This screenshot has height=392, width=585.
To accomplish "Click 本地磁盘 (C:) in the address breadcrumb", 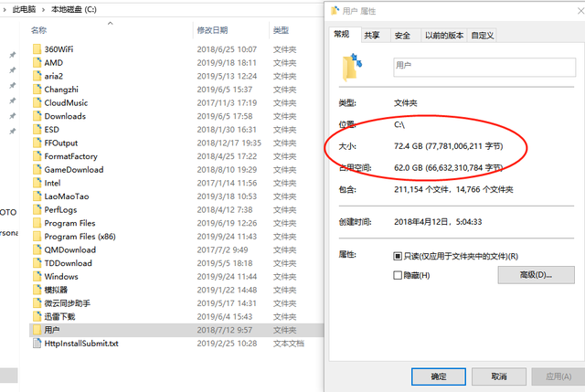I will click(x=74, y=10).
